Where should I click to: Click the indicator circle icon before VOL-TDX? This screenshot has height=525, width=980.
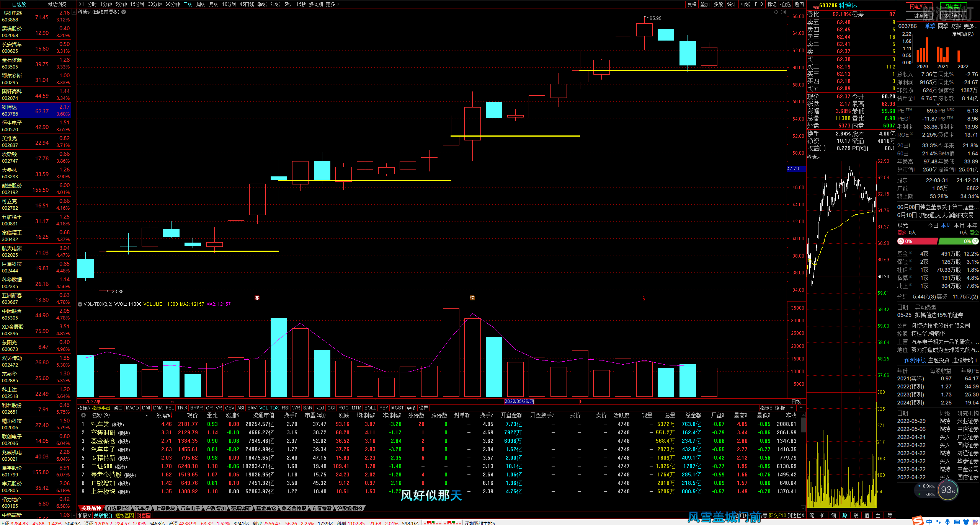80,304
